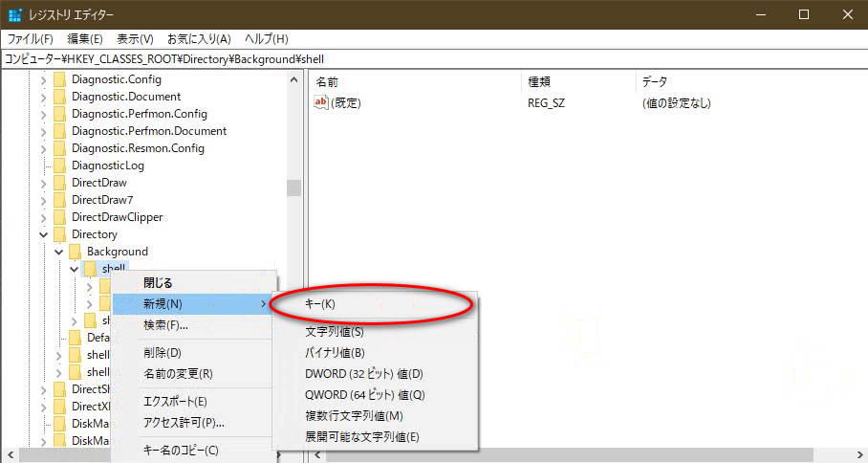This screenshot has height=463, width=868.
Task: Click the Registry Editor app icon in title bar
Action: coord(15,14)
